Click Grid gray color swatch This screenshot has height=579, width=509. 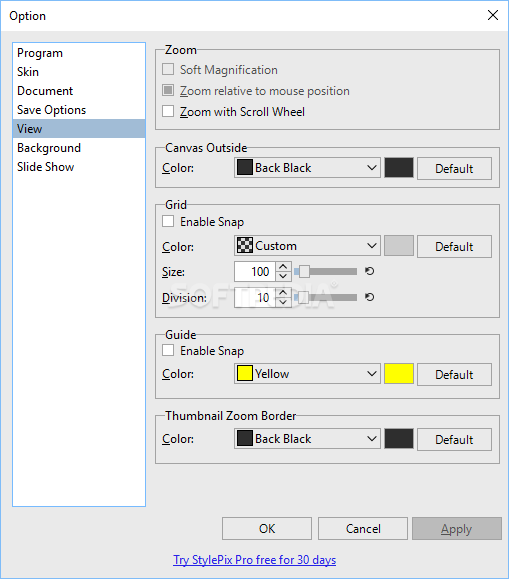pyautogui.click(x=399, y=246)
